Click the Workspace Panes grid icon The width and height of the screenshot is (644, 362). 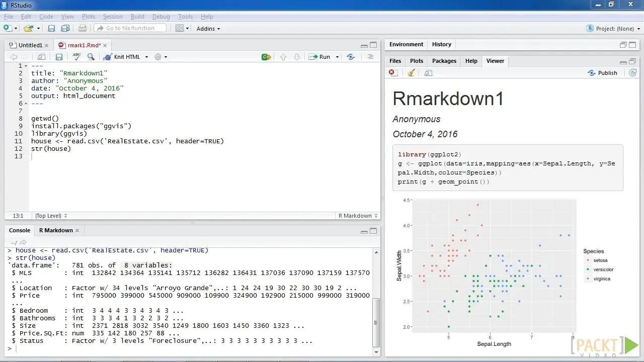pos(180,29)
